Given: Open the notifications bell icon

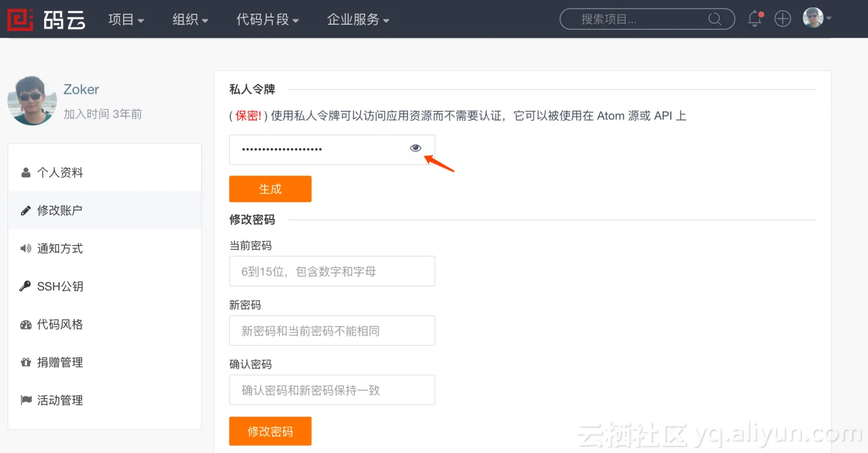Looking at the screenshot, I should point(755,19).
